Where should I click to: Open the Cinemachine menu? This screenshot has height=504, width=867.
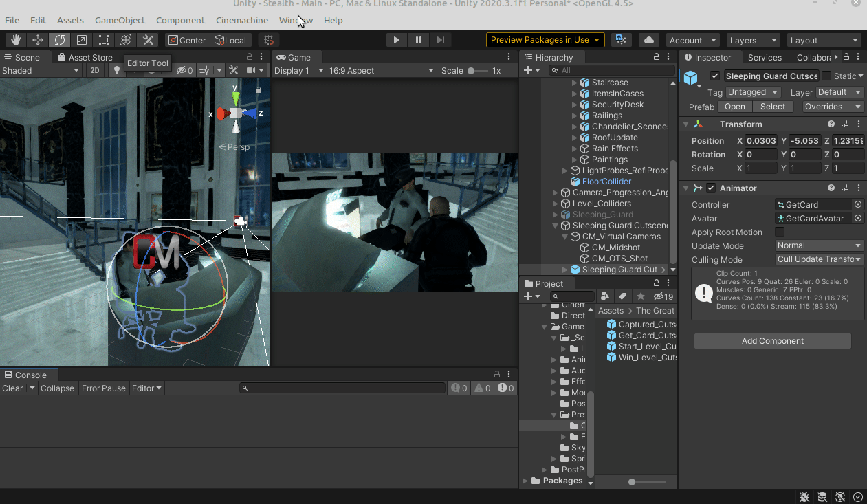pyautogui.click(x=241, y=20)
